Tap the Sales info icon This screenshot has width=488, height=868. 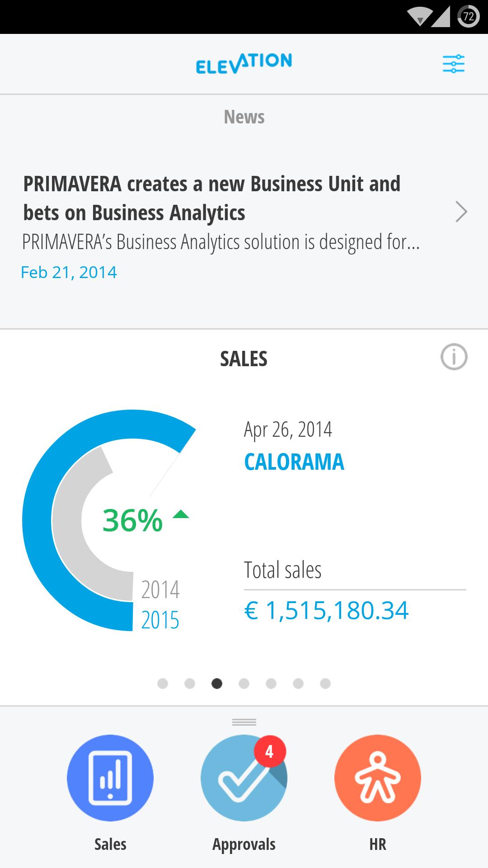click(x=454, y=357)
